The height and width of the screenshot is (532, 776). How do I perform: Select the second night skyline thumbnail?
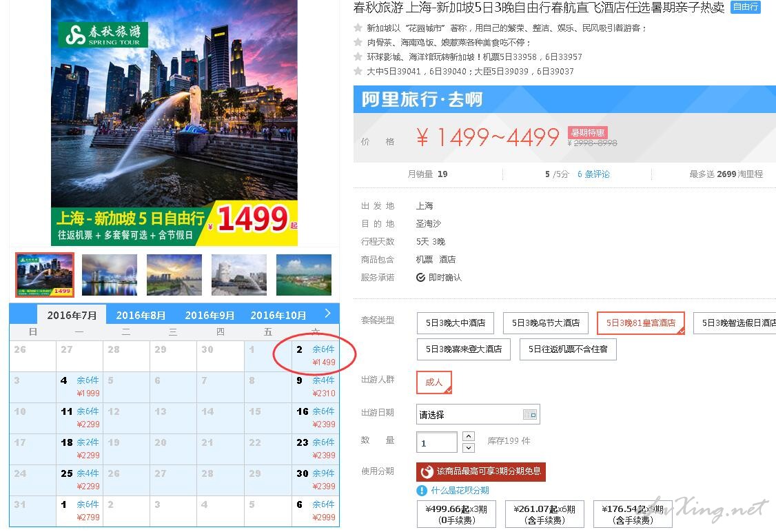click(x=110, y=275)
